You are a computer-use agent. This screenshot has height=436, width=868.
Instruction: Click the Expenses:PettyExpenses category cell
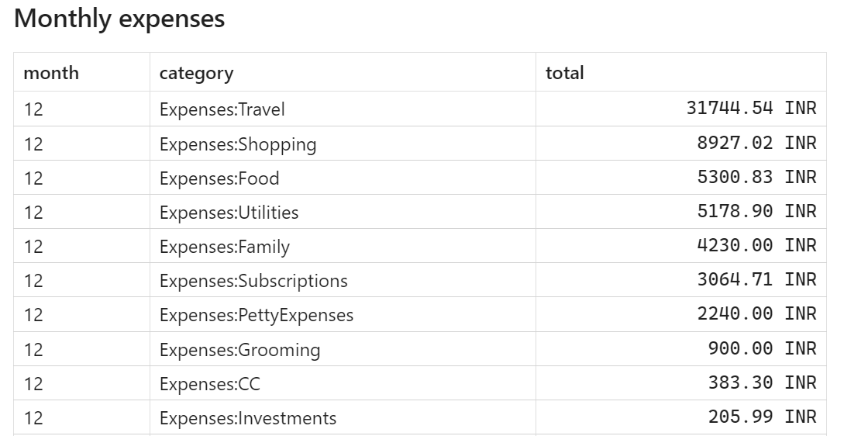256,315
